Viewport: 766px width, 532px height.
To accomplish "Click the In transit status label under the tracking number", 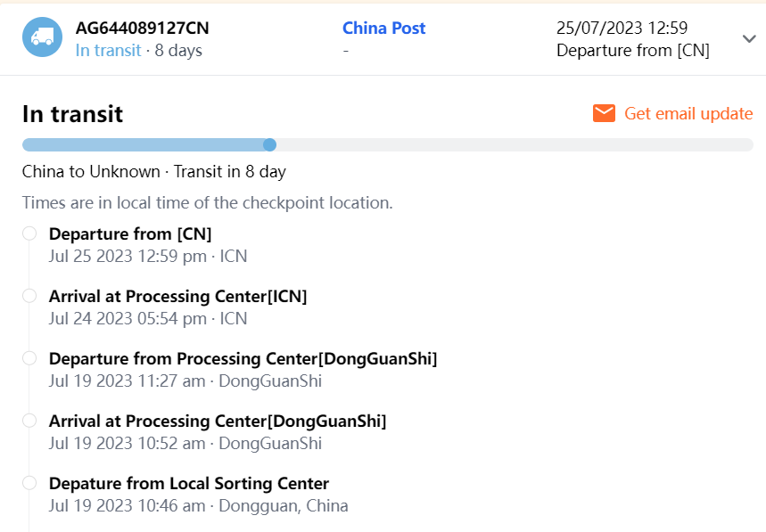I will click(108, 50).
